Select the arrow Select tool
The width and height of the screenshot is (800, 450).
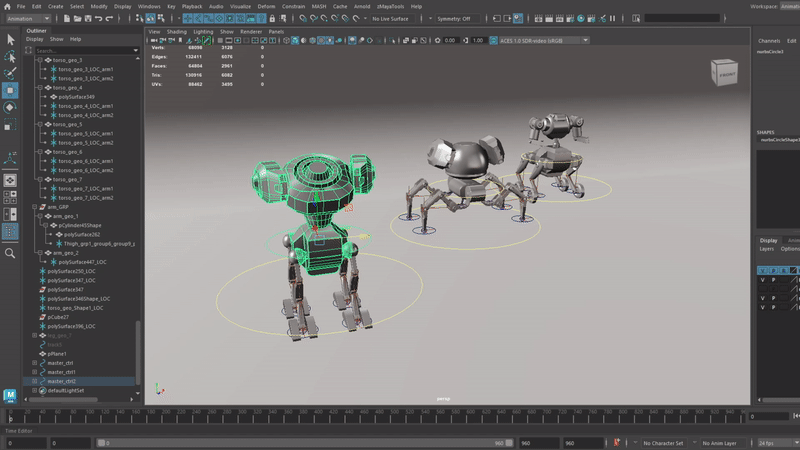click(10, 40)
